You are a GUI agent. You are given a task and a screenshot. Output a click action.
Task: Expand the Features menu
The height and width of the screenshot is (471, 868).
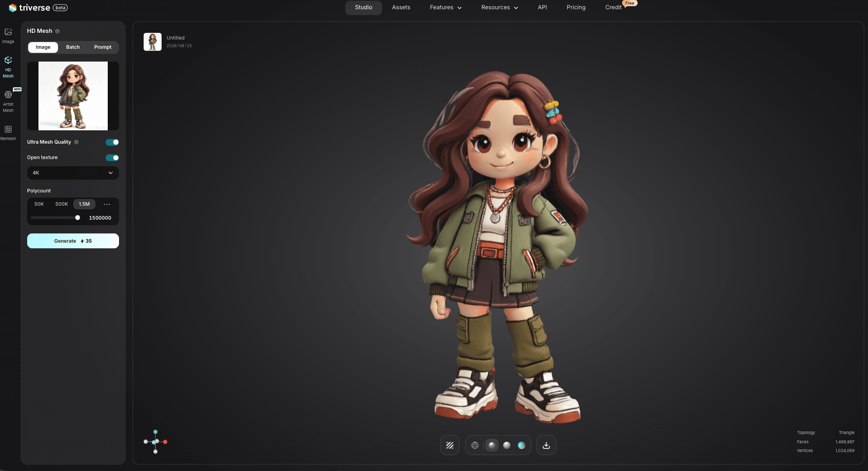point(446,8)
